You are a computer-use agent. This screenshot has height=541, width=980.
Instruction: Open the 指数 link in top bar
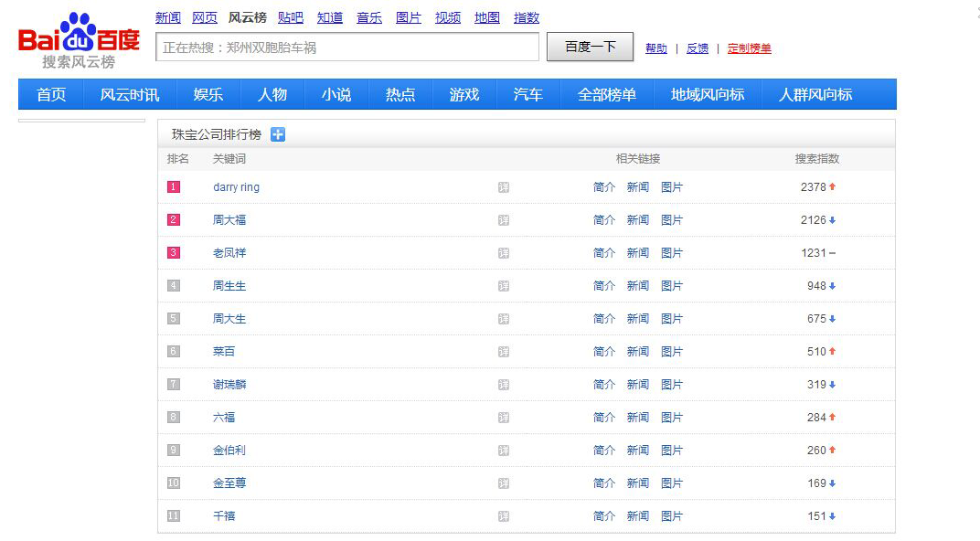coord(527,17)
